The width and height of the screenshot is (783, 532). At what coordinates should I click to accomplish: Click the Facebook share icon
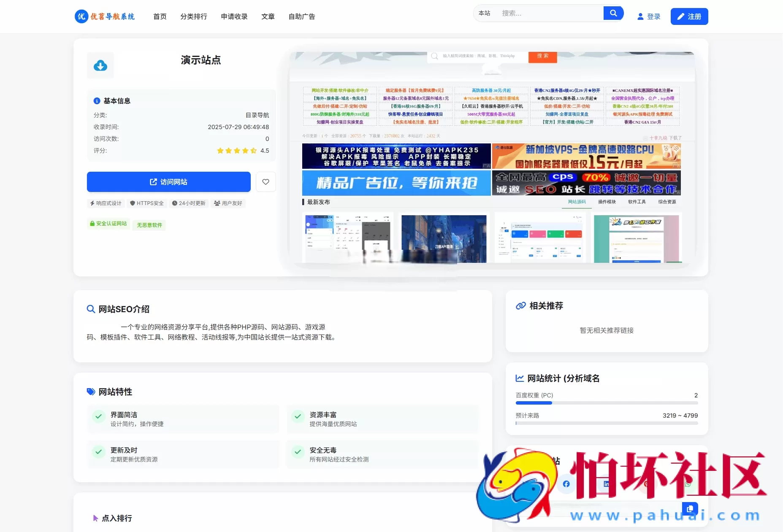566,484
